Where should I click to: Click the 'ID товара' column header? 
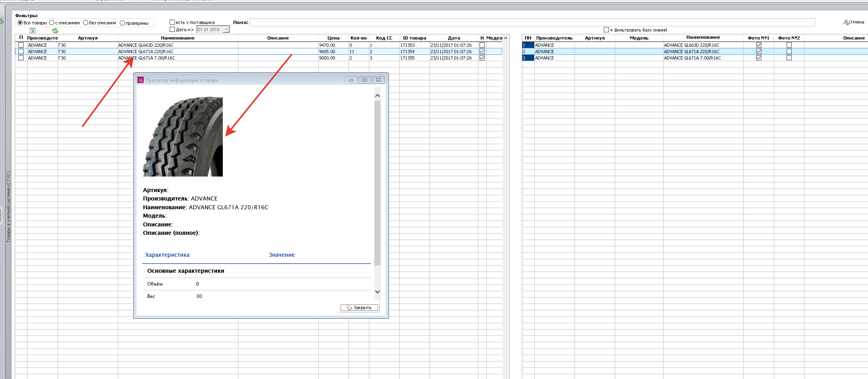click(414, 38)
